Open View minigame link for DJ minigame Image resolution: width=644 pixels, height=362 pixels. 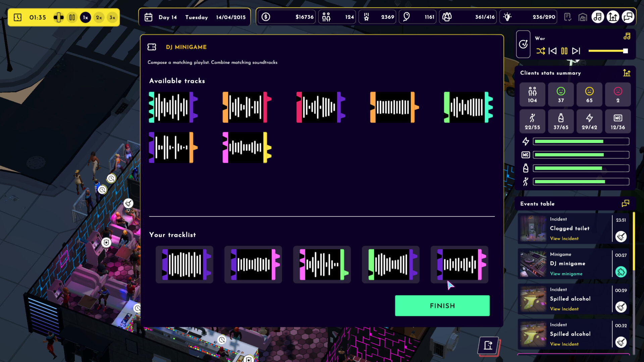tap(566, 274)
